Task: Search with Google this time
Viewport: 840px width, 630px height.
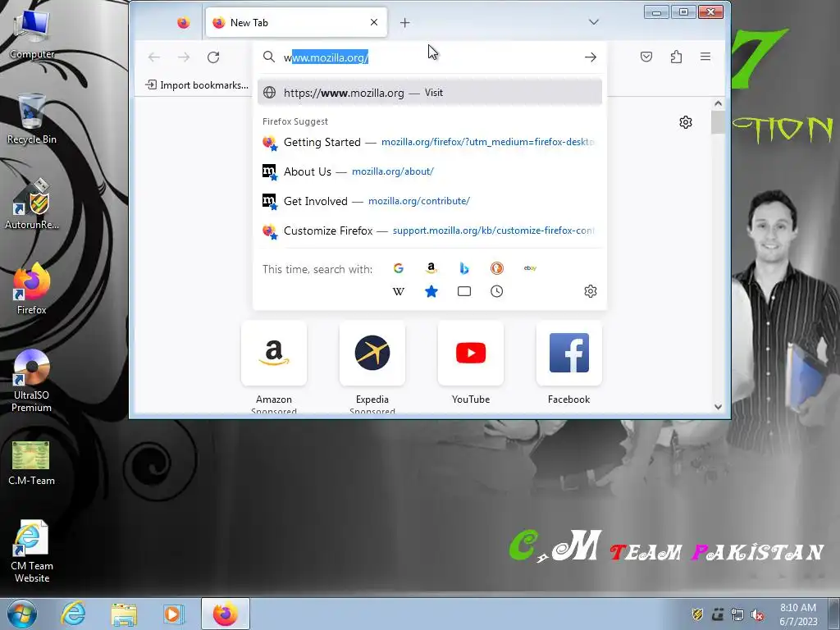Action: 399,268
